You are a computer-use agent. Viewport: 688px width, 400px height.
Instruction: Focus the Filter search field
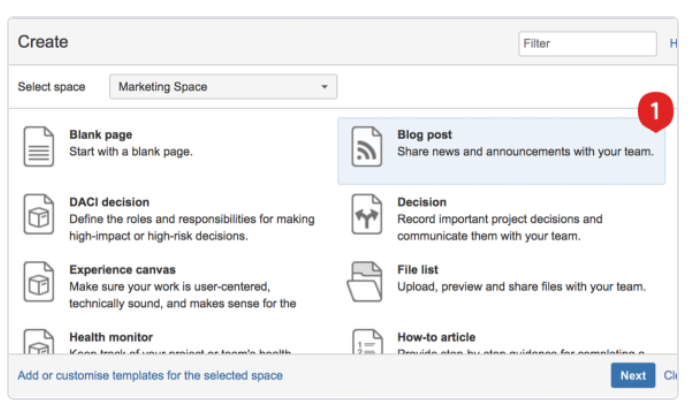[x=586, y=43]
